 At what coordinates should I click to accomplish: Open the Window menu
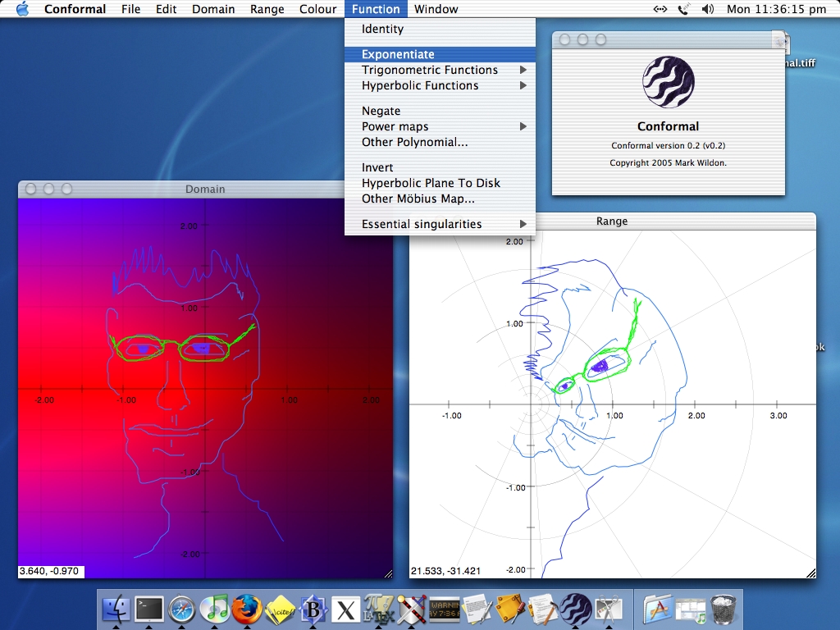coord(436,9)
